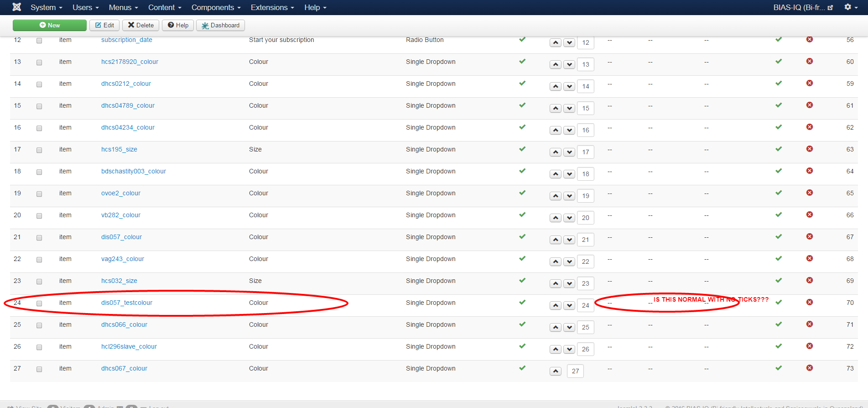The width and height of the screenshot is (868, 408).
Task: Click the Edit toolbar button
Action: (104, 25)
